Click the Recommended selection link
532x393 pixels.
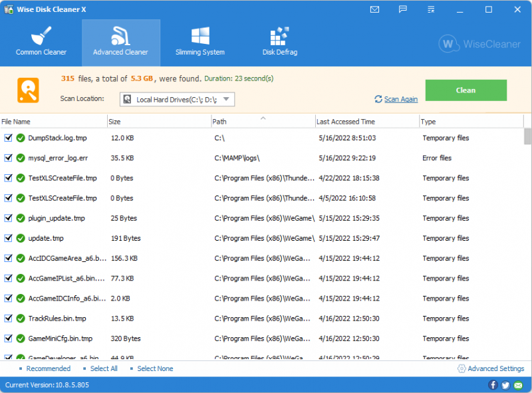pos(49,368)
